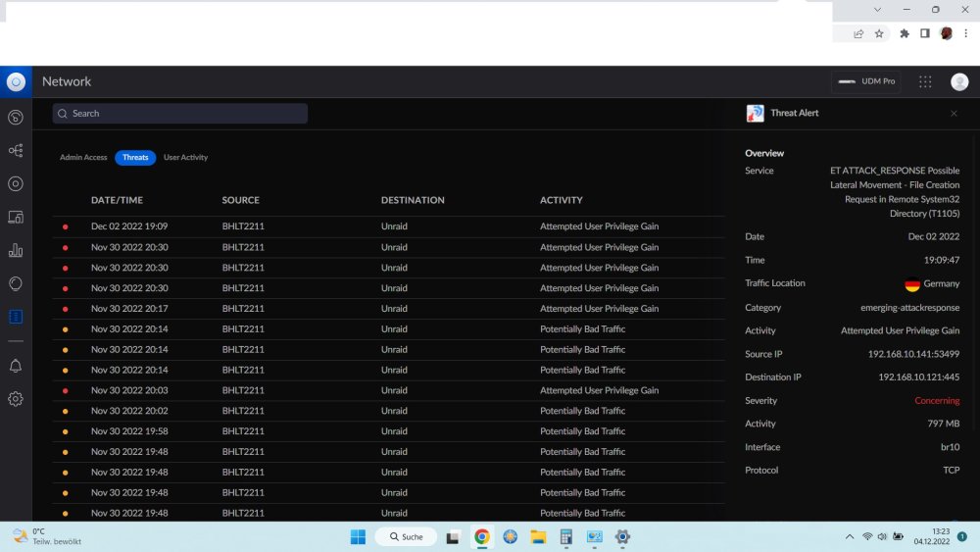Open Chrome from the taskbar
This screenshot has width=980, height=552.
click(x=481, y=537)
